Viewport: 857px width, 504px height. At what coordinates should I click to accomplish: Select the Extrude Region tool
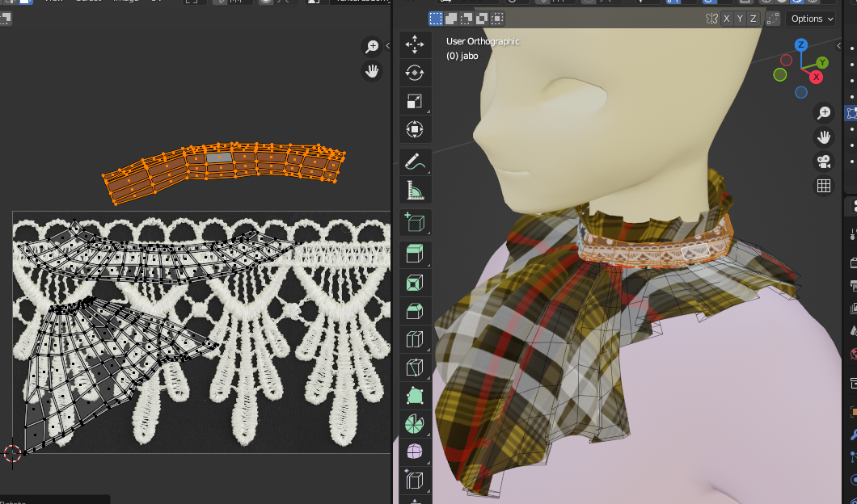[x=415, y=254]
